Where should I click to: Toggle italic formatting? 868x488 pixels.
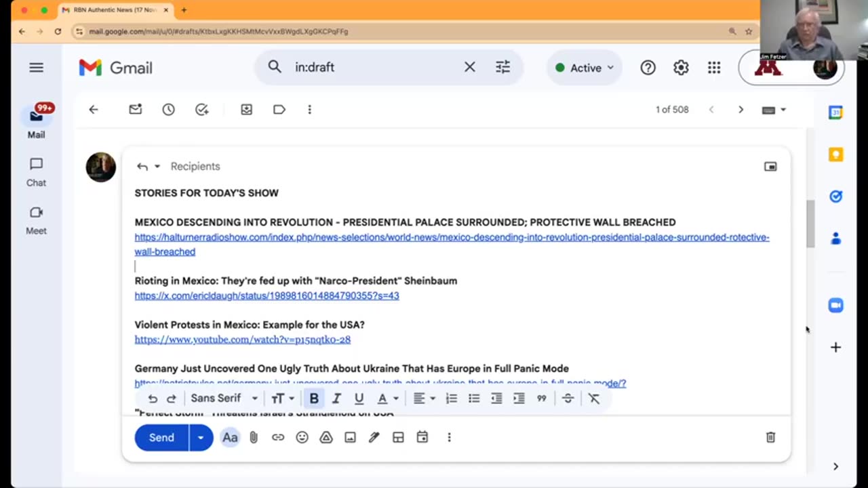336,399
